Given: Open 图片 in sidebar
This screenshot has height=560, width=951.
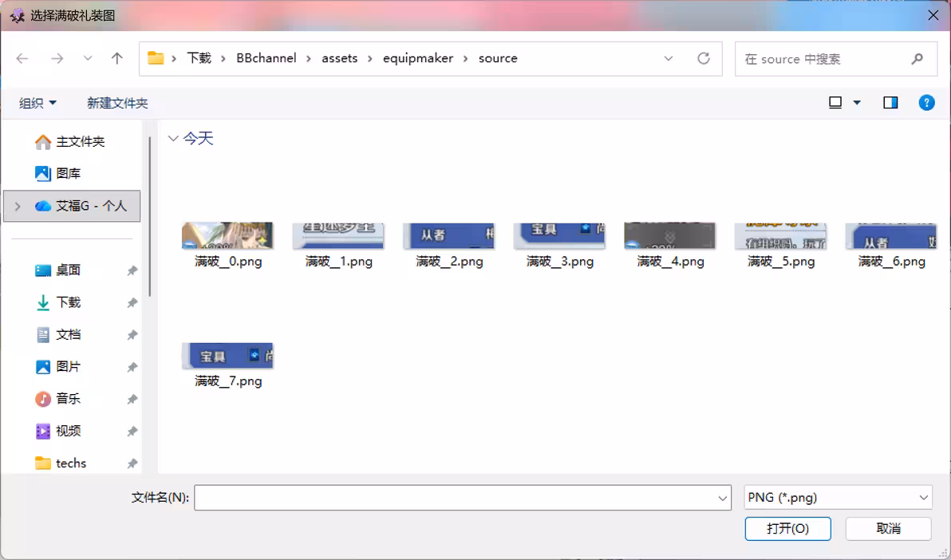Looking at the screenshot, I should click(x=58, y=366).
